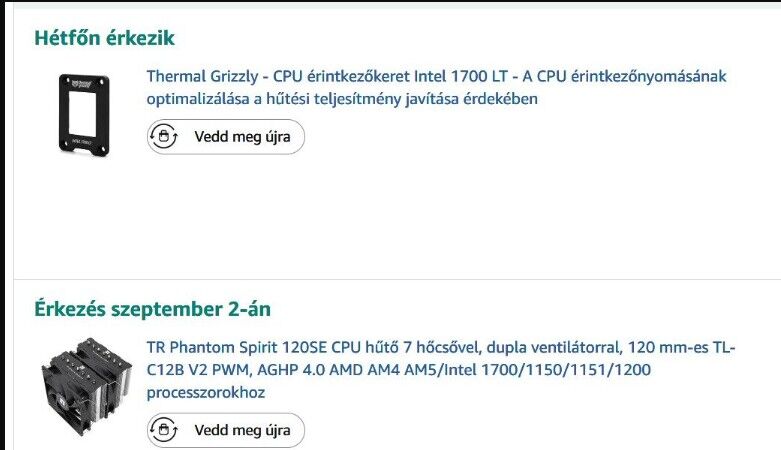781x450 pixels.
Task: Click the "Vedd meg újra" label text under cooler
Action: click(x=242, y=430)
